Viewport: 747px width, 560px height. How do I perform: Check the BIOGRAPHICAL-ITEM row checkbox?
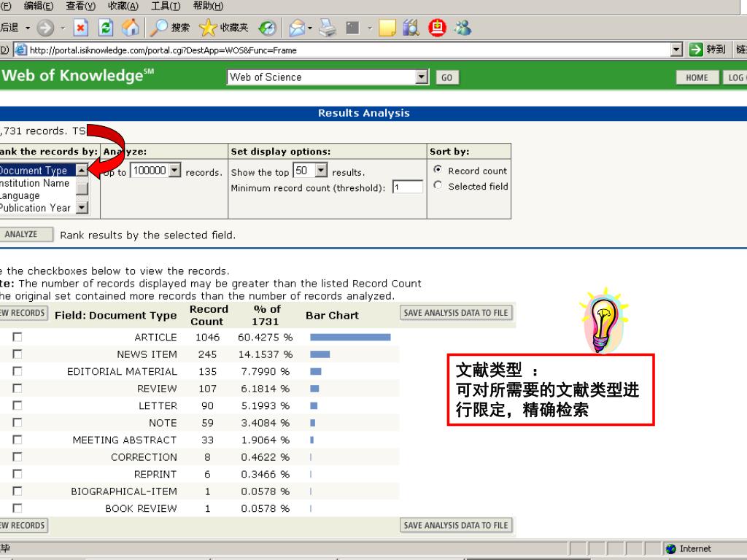click(18, 491)
